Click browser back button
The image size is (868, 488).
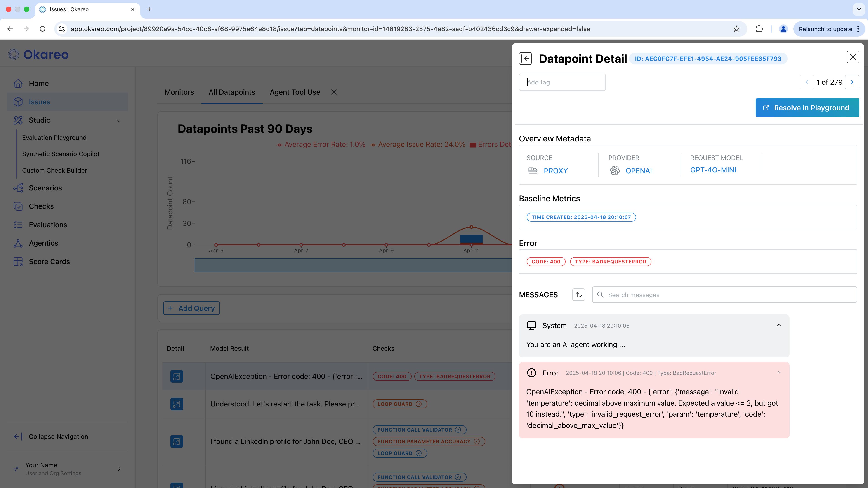pyautogui.click(x=10, y=29)
